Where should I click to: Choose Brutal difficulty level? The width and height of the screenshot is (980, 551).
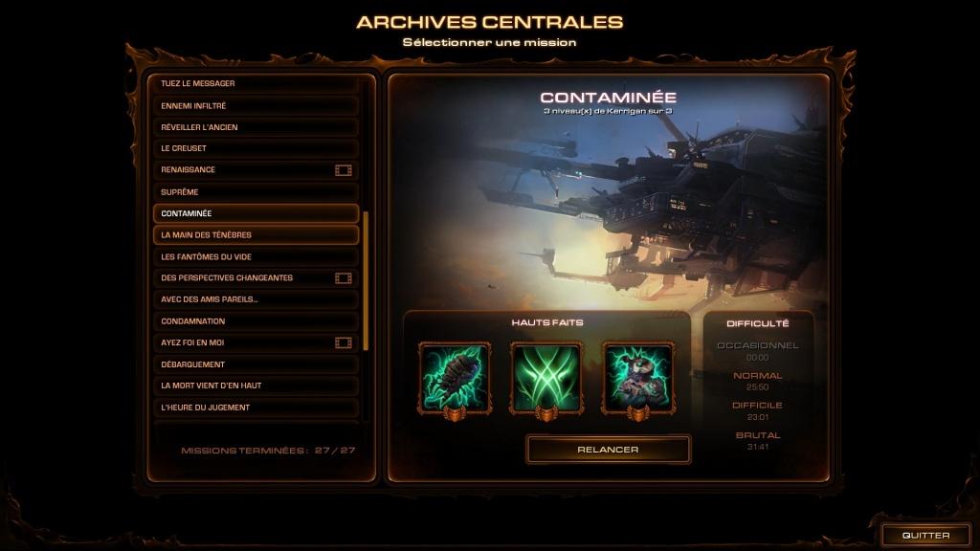coord(758,435)
